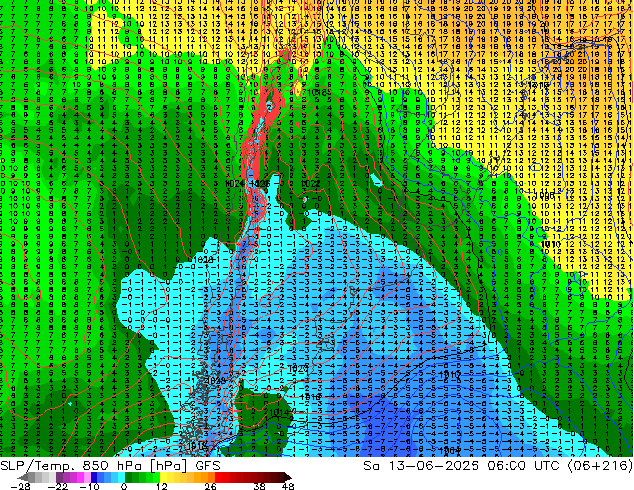Image resolution: width=634 pixels, height=490 pixels.
Task: Click the 'Sa 13-06-2025 06:00 UTC (06+216)' timestamp
Action: 498,466
